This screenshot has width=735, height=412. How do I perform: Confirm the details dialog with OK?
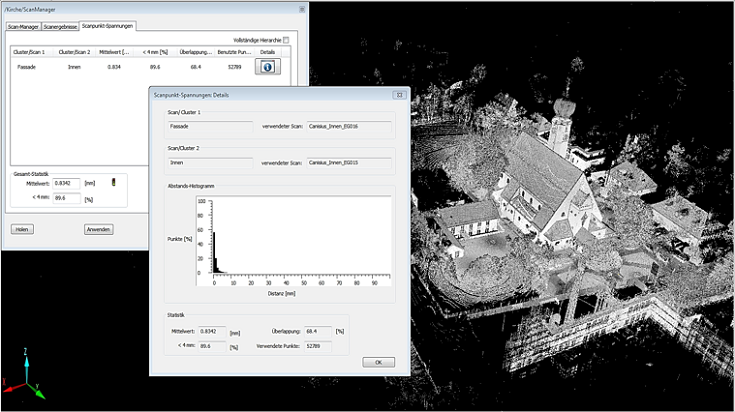pos(378,362)
